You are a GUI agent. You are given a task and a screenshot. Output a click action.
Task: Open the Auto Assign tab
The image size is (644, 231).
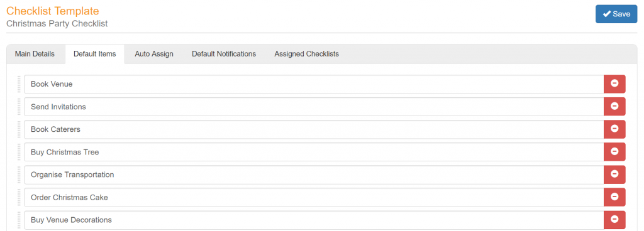[154, 54]
